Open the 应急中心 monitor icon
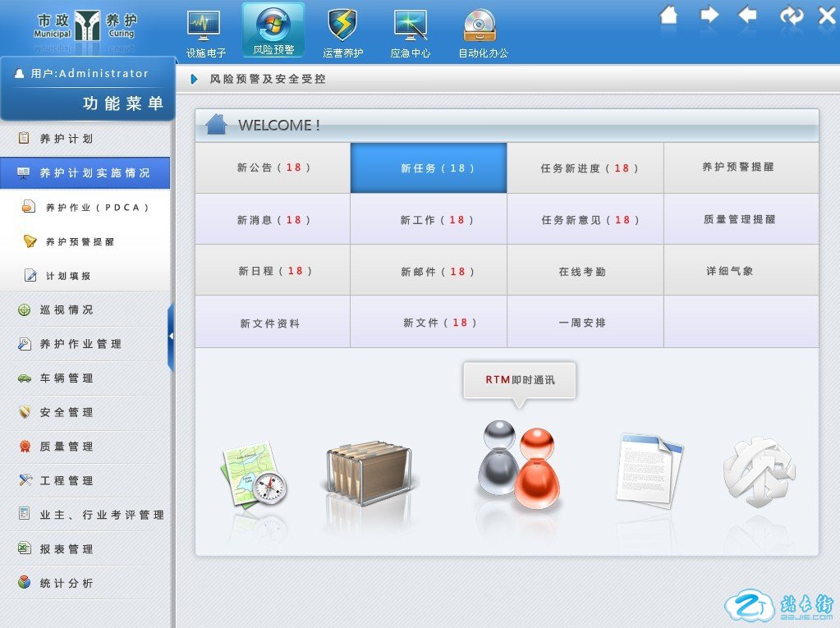Viewport: 840px width, 628px height. pyautogui.click(x=411, y=27)
